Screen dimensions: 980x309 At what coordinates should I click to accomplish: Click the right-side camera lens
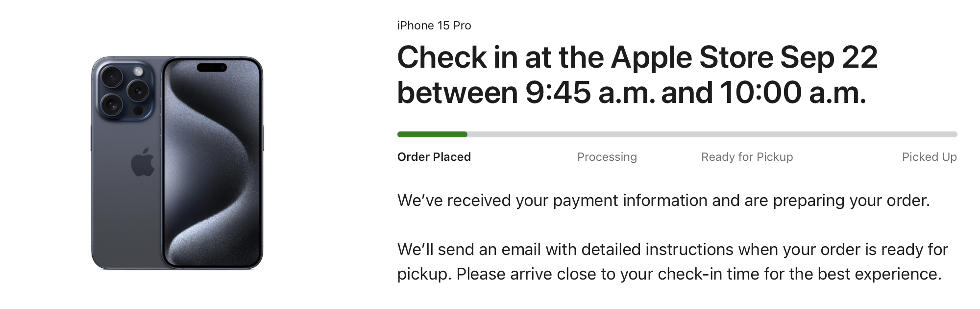point(138,91)
